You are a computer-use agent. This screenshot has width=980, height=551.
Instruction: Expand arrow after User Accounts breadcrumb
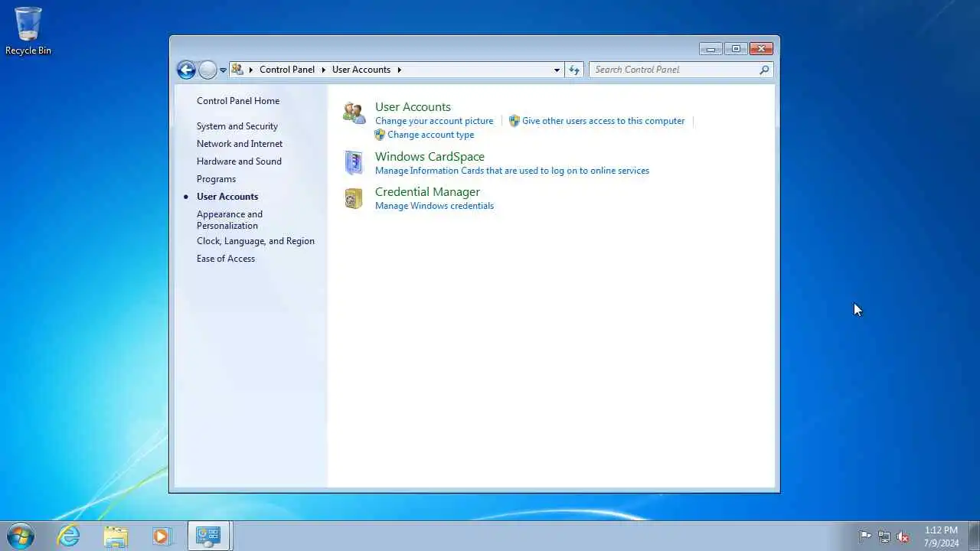399,70
